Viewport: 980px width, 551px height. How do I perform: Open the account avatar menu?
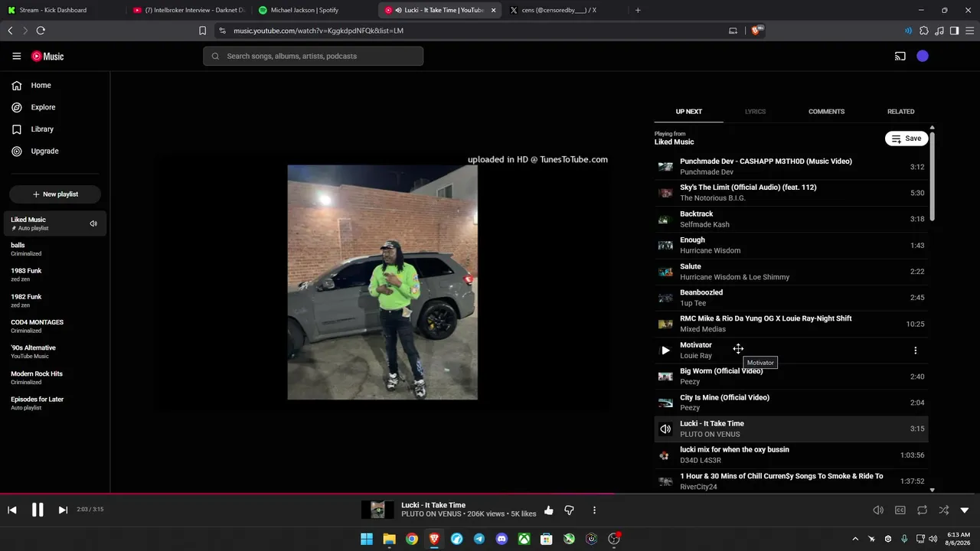point(923,56)
